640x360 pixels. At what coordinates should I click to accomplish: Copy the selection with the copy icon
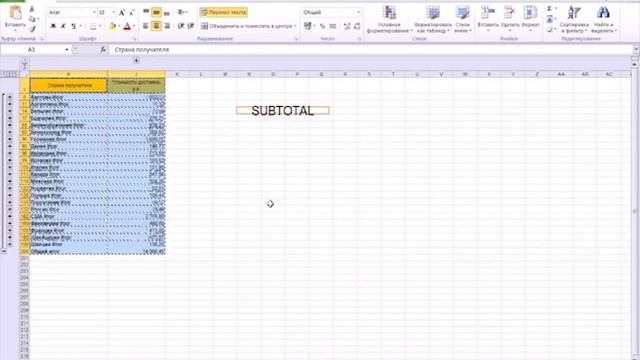[x=32, y=19]
